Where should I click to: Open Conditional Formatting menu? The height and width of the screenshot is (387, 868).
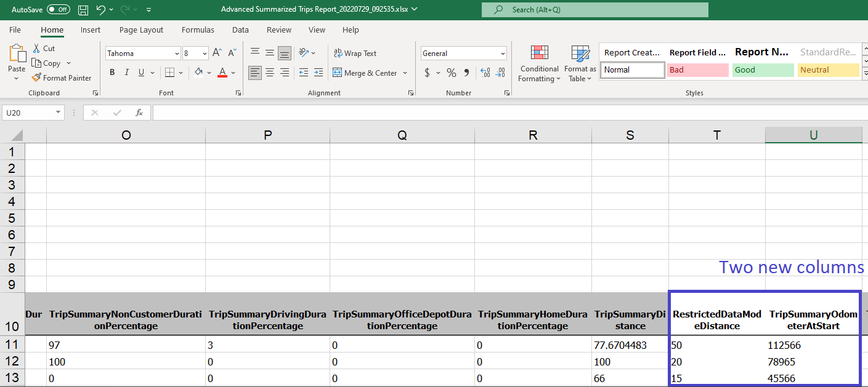(x=539, y=64)
